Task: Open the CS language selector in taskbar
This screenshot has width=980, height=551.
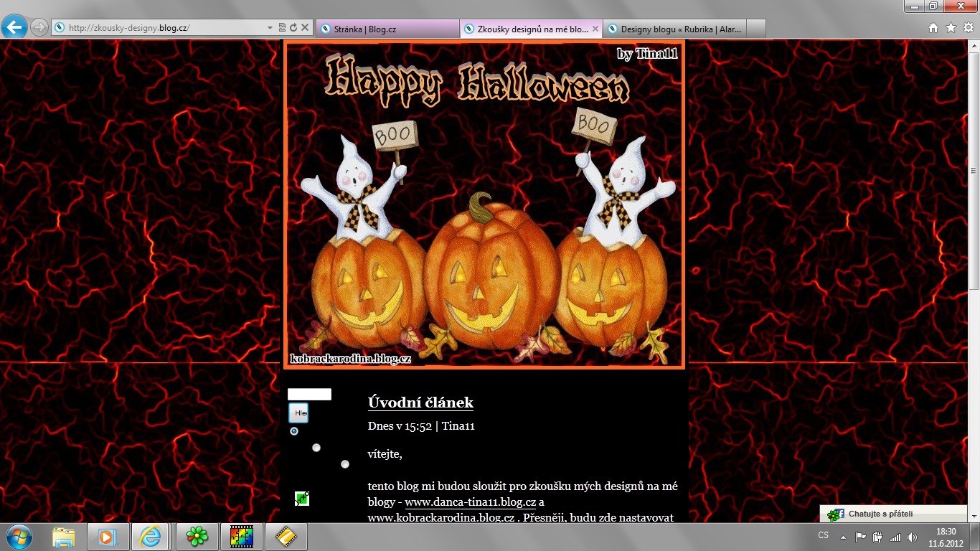Action: point(823,536)
